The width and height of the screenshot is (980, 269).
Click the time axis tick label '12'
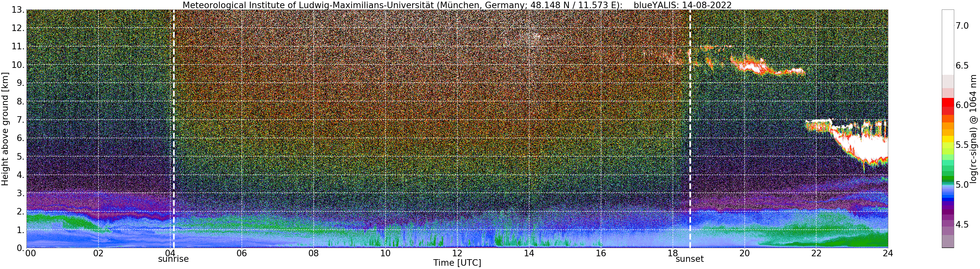(x=457, y=253)
